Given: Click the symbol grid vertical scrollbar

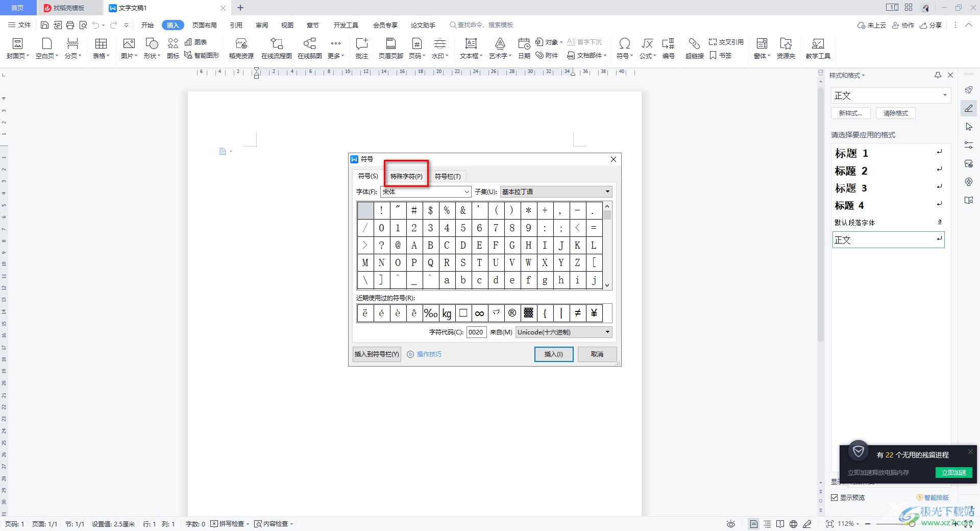Looking at the screenshot, I should 607,245.
